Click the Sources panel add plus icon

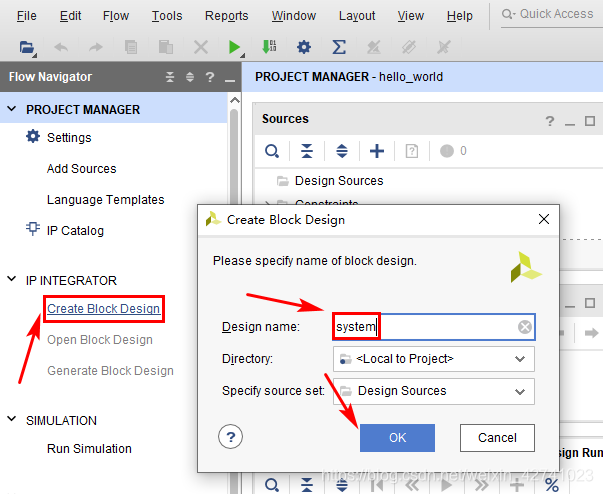[377, 151]
